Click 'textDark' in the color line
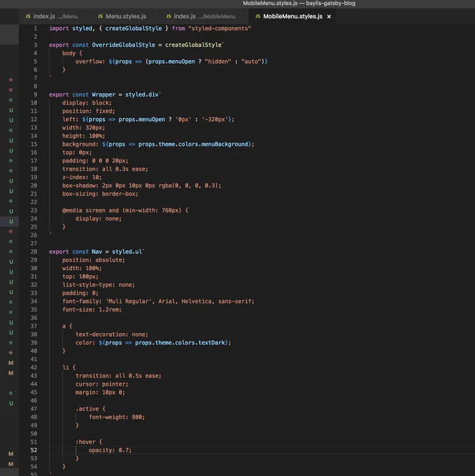Screen dimensions: 475x476 coord(211,343)
